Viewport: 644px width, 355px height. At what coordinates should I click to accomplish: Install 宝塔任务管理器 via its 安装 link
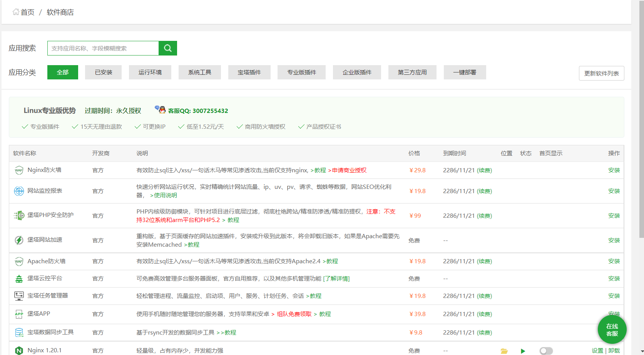pos(614,296)
